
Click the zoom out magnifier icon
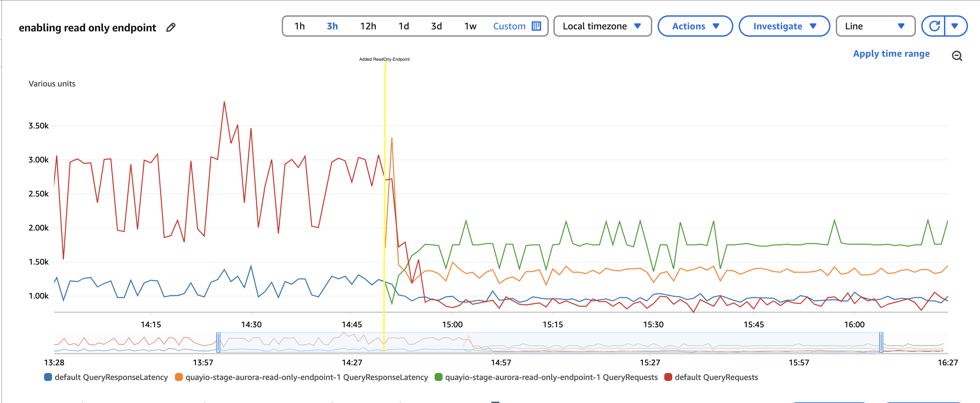pos(957,56)
